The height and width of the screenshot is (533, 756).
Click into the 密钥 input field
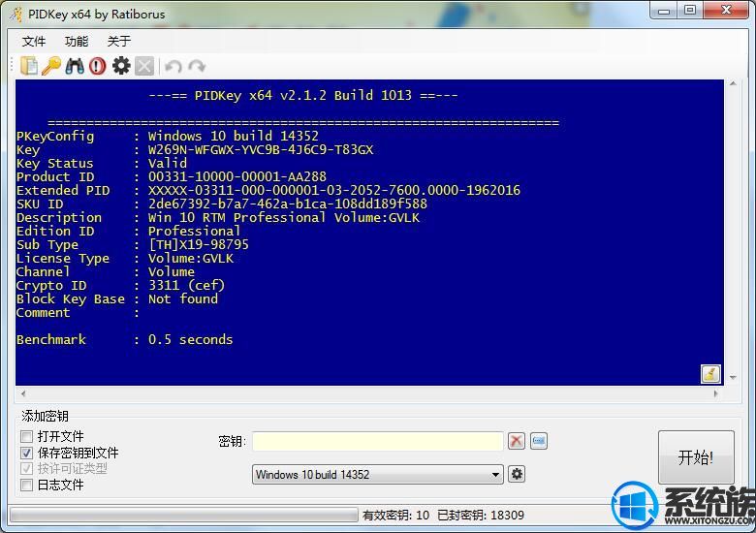378,441
